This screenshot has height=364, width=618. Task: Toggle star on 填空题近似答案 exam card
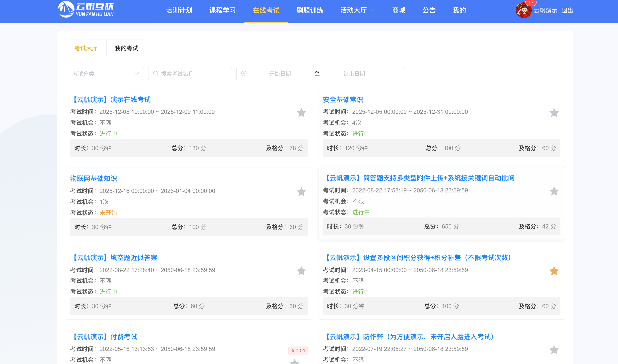pos(301,271)
